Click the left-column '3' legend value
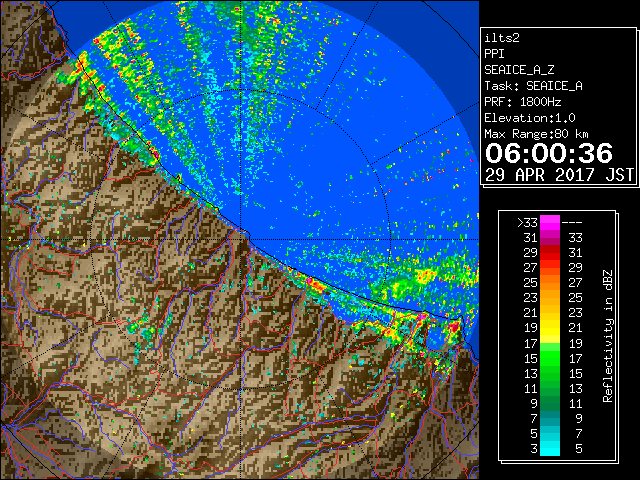 click(534, 449)
